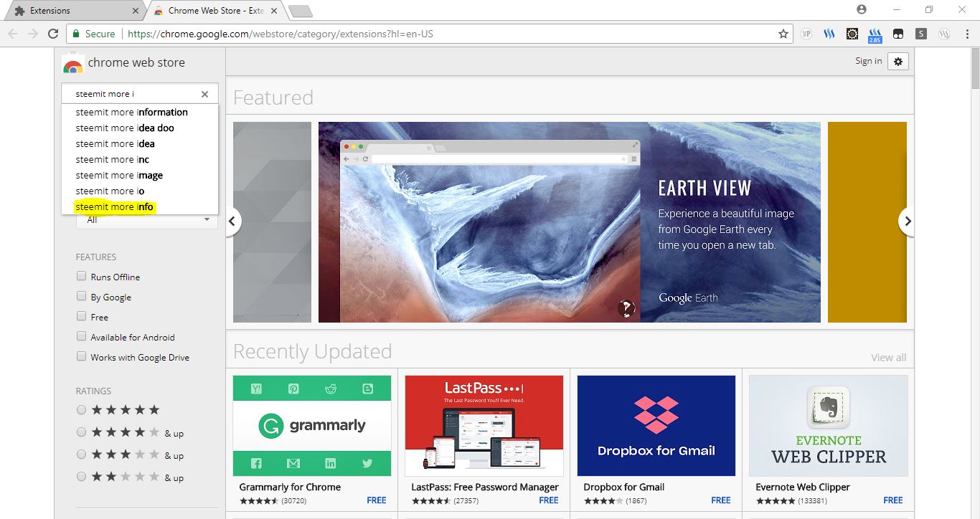
Task: Expand the All category dropdown
Action: 147,220
